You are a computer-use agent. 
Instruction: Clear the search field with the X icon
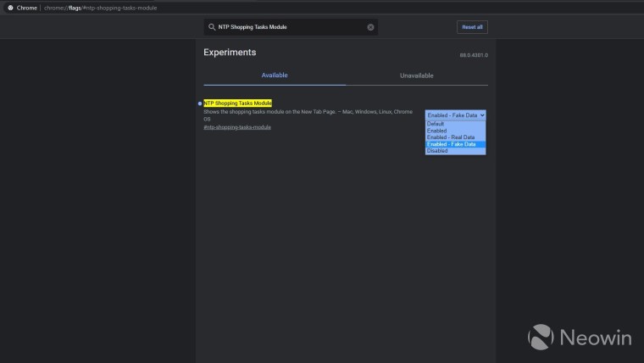tap(370, 27)
